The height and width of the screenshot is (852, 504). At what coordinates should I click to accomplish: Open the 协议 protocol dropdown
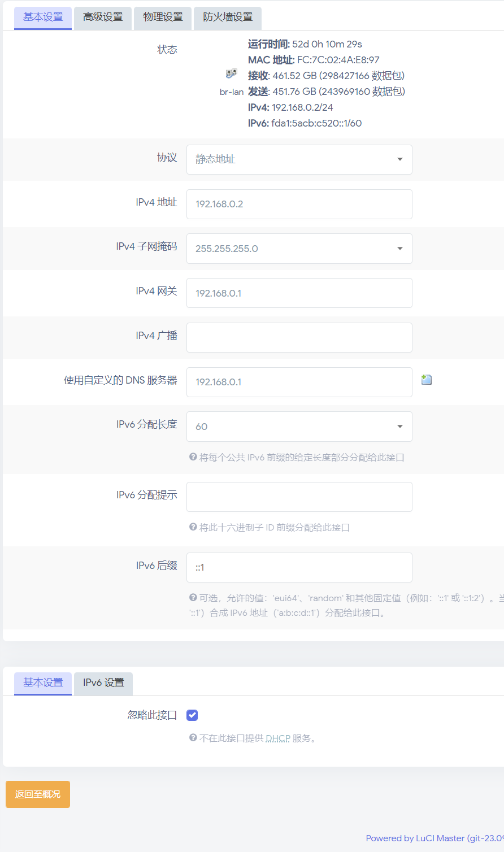[299, 159]
